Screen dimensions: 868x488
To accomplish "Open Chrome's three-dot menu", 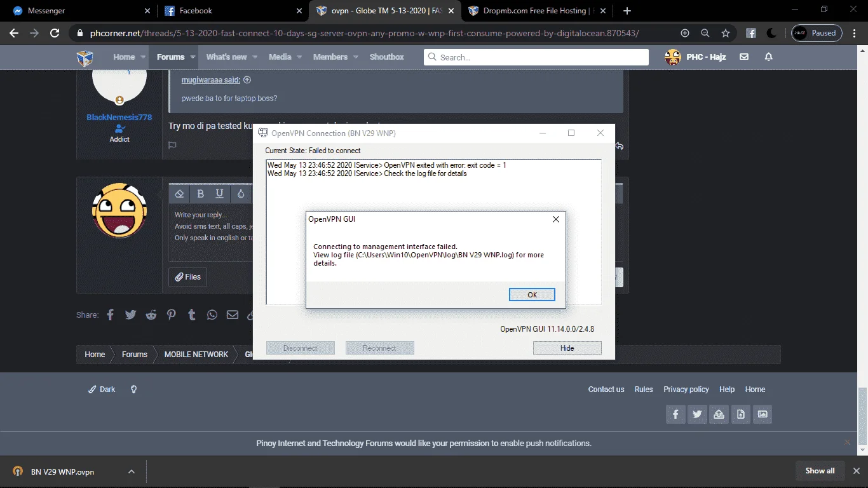I will tap(855, 33).
